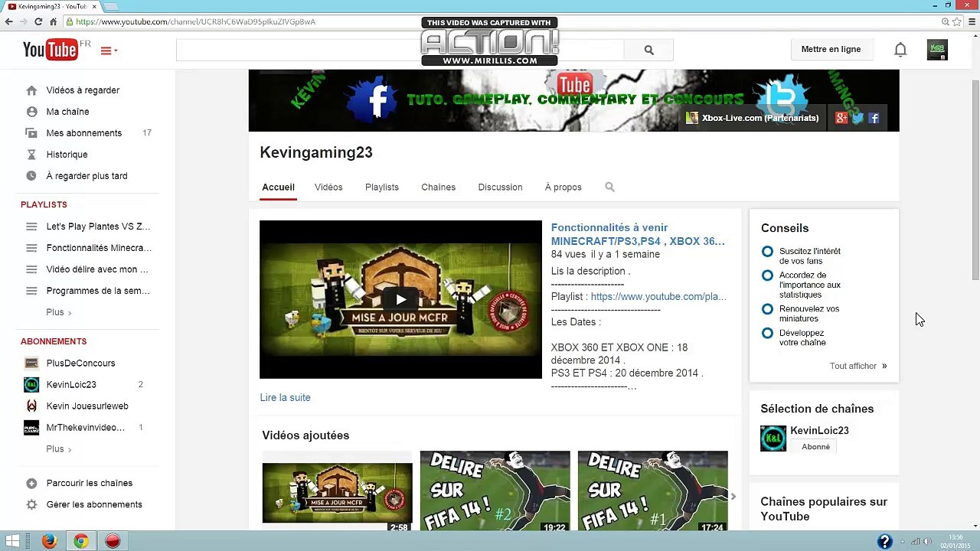Open Fonctionnalités à venir video title
Image resolution: width=980 pixels, height=551 pixels.
click(638, 234)
